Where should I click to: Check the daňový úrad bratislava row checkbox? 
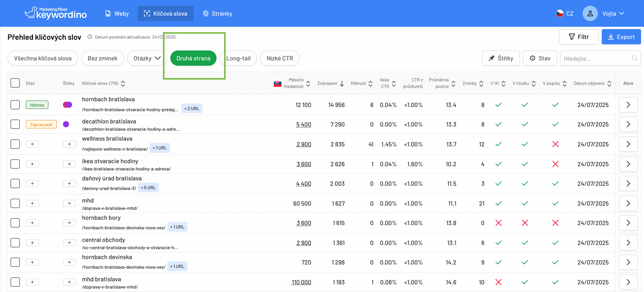15,184
